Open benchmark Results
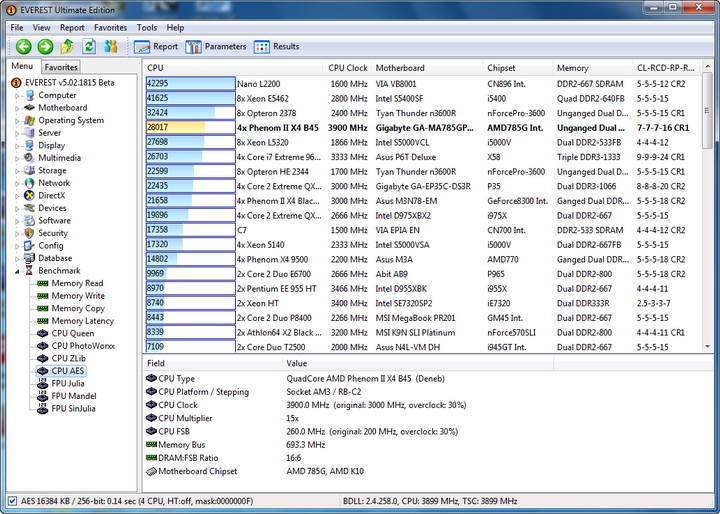720x514 pixels. [x=276, y=46]
